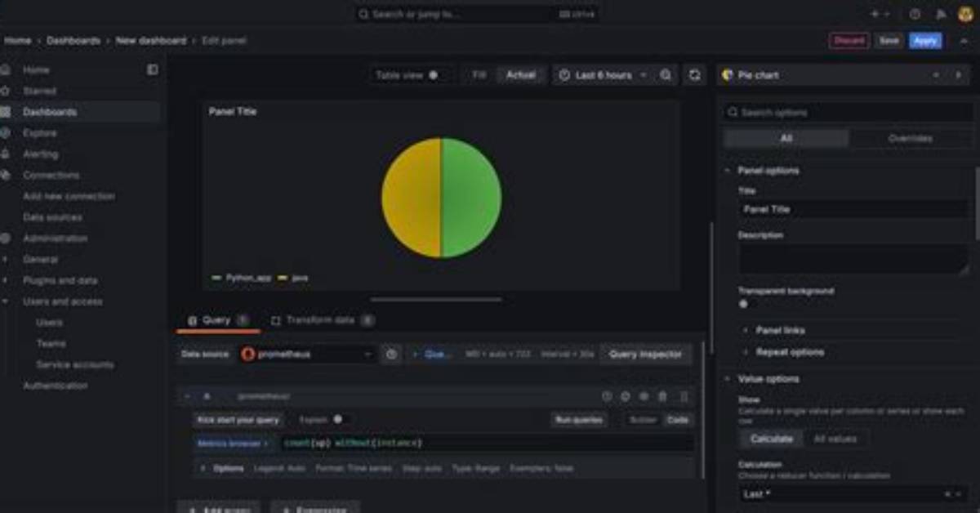
Task: Select the All options tab
Action: [x=786, y=139]
